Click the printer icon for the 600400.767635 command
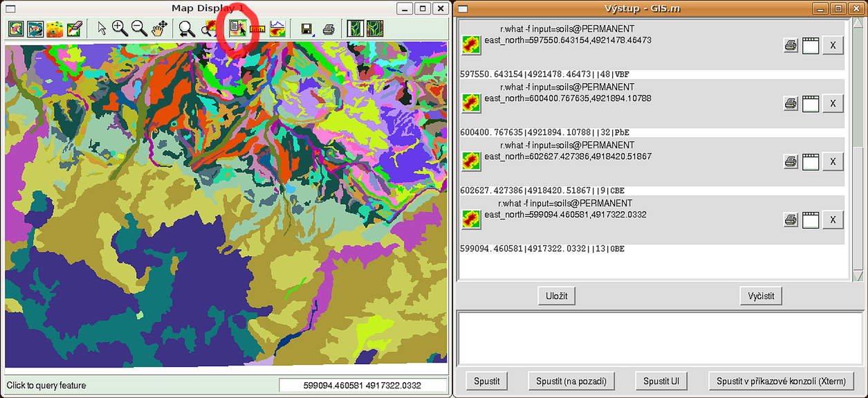 (x=791, y=104)
